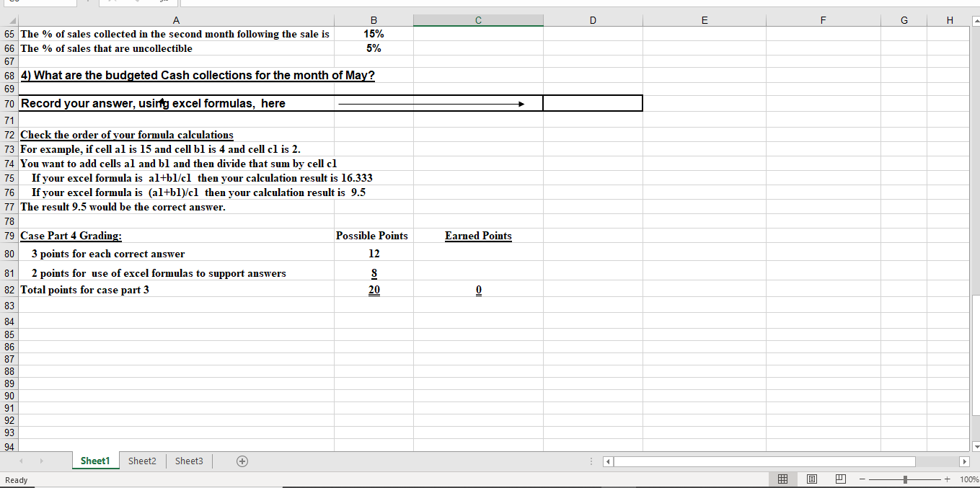This screenshot has width=980, height=488.
Task: Select earned points total 0
Action: [478, 290]
